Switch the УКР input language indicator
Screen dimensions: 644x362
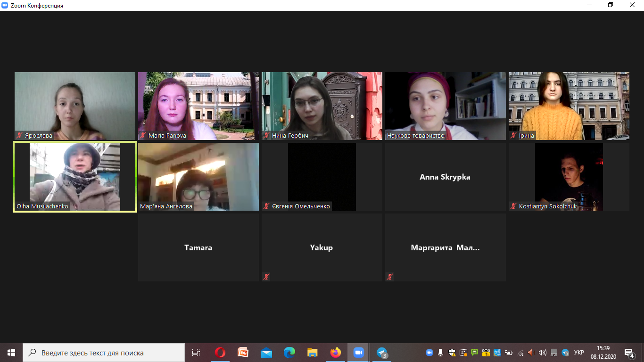[579, 353]
